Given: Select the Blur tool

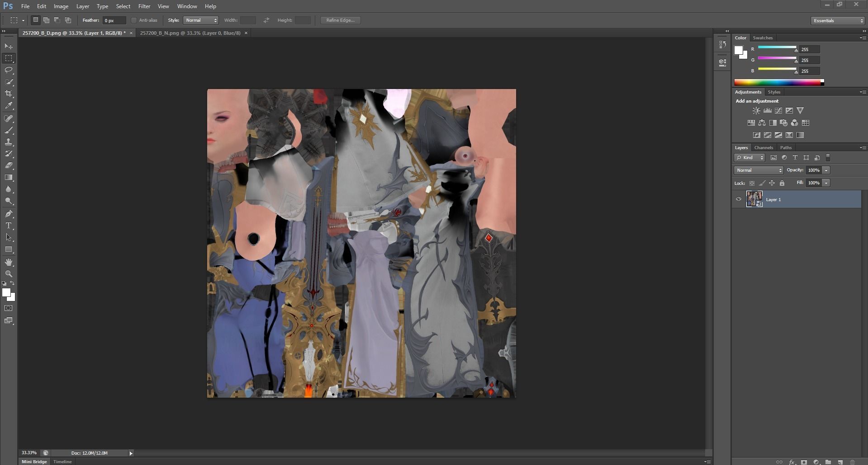Looking at the screenshot, I should [x=9, y=189].
